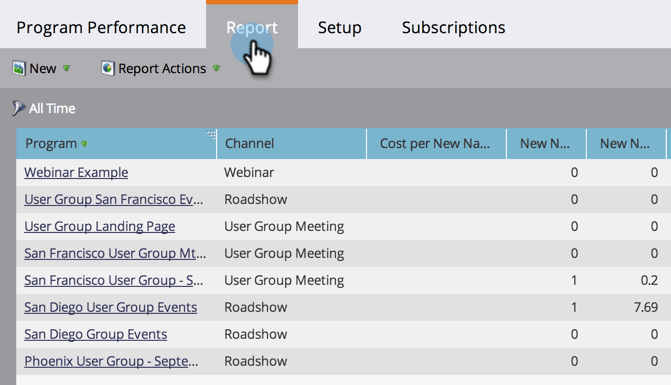Open the Program column sort arrow
Screen dimensions: 671x385
point(84,144)
